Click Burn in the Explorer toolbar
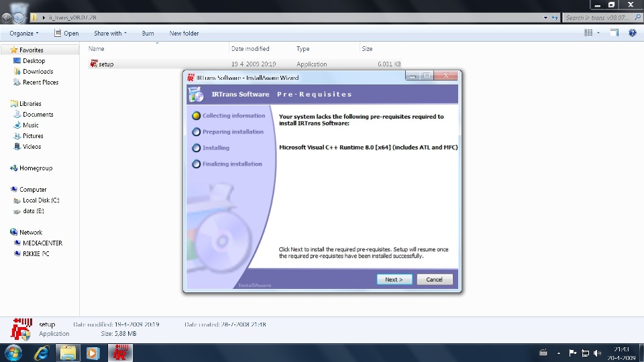The width and height of the screenshot is (644, 362). click(x=148, y=33)
